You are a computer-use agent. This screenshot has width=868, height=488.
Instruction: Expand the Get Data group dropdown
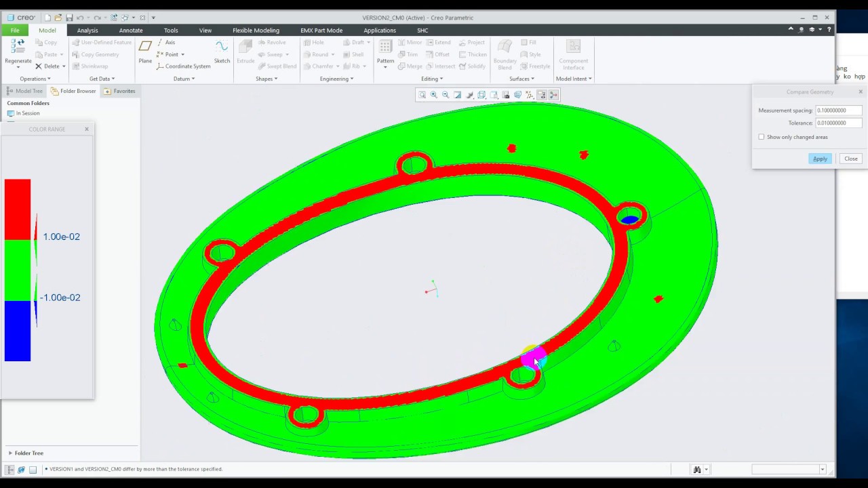coord(102,79)
